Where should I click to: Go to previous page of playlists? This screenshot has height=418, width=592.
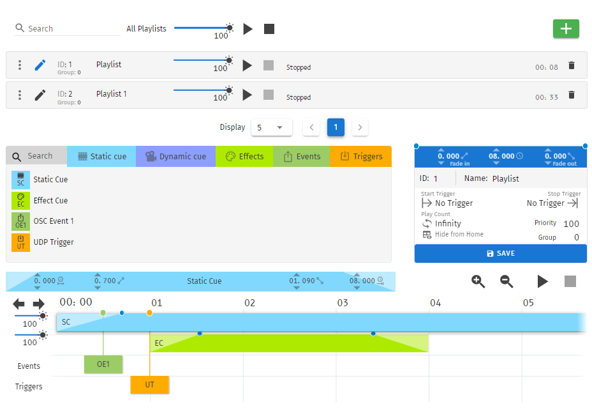(x=311, y=127)
